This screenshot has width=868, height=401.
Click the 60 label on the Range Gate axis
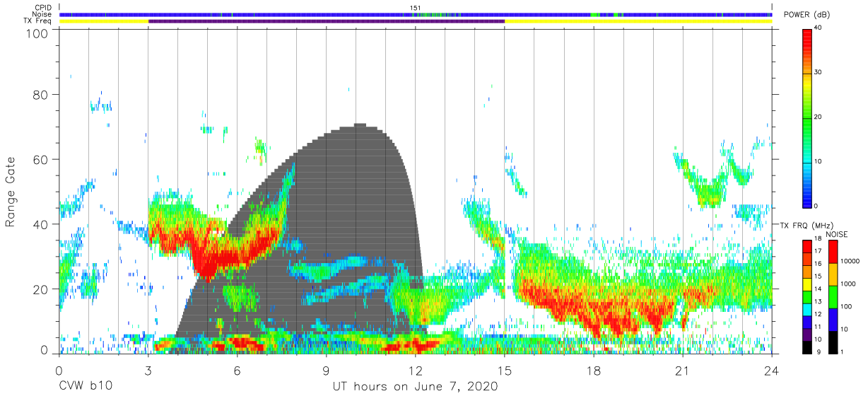[42, 159]
